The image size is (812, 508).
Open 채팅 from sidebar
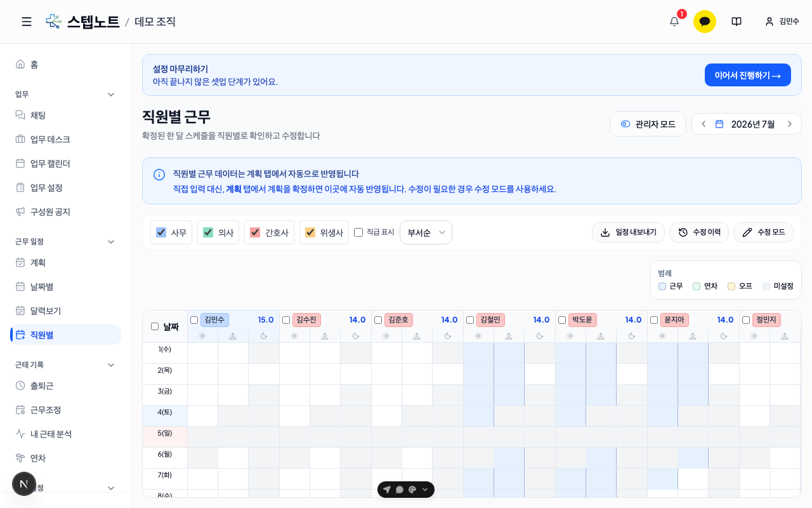point(65,115)
